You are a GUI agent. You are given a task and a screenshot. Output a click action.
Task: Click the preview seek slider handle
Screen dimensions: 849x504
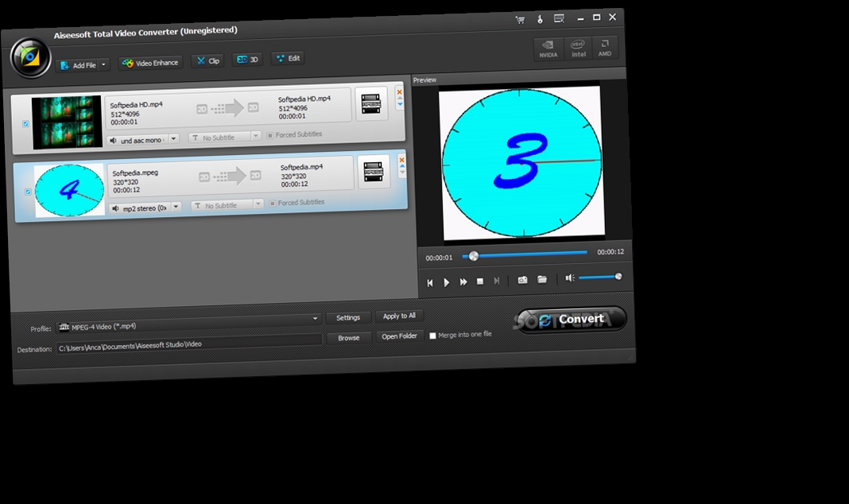click(474, 256)
